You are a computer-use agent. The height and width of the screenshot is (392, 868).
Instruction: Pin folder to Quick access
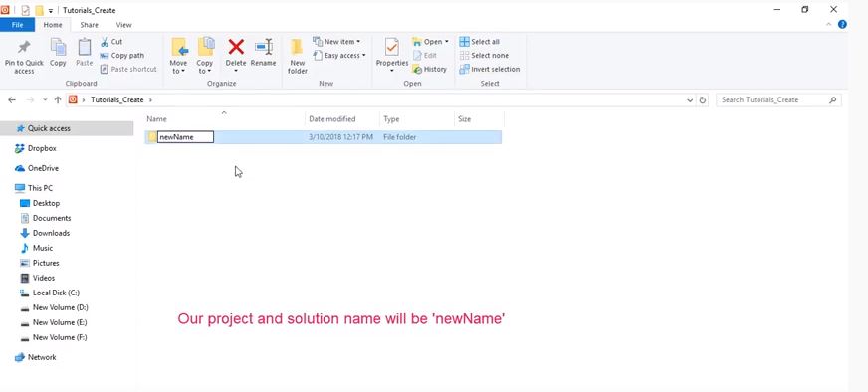tap(24, 56)
